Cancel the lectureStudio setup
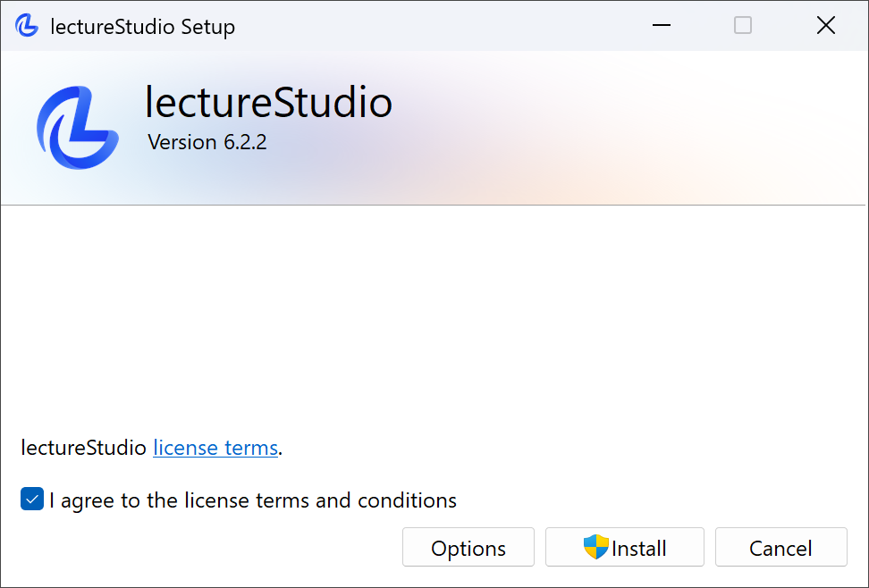 point(780,546)
